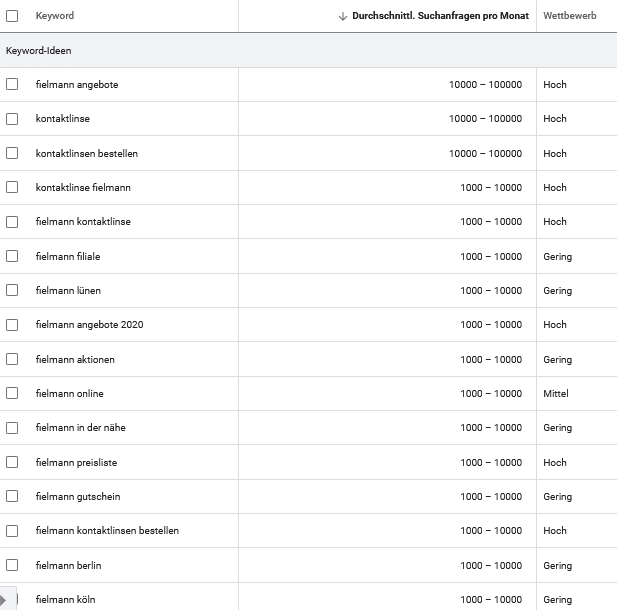This screenshot has width=620, height=615.
Task: Click the Gering value in fielmann köln row
Action: 557,600
